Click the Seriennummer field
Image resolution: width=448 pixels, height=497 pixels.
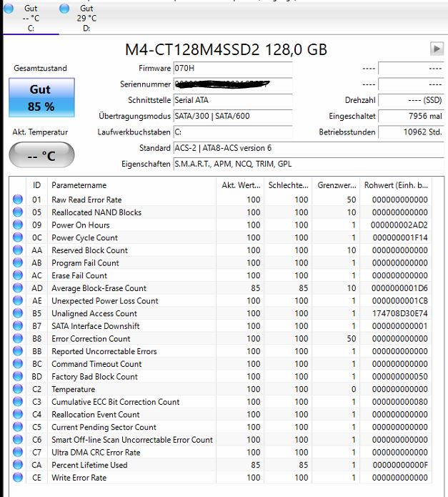coord(233,84)
